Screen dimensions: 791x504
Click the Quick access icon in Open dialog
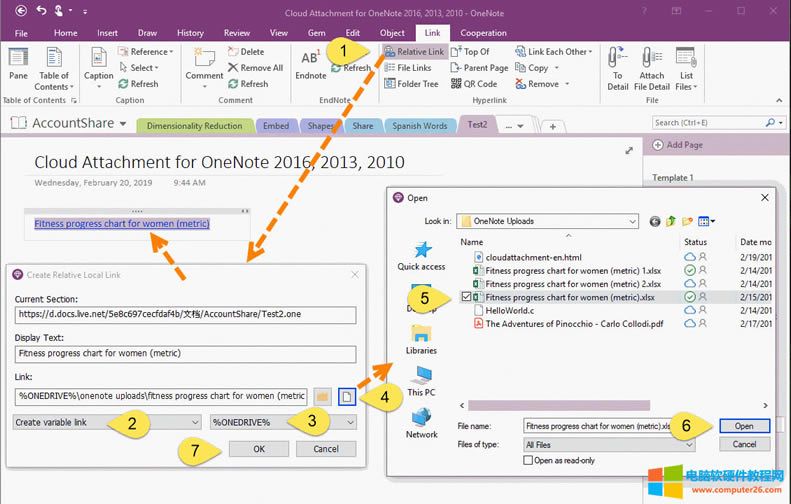coord(421,250)
